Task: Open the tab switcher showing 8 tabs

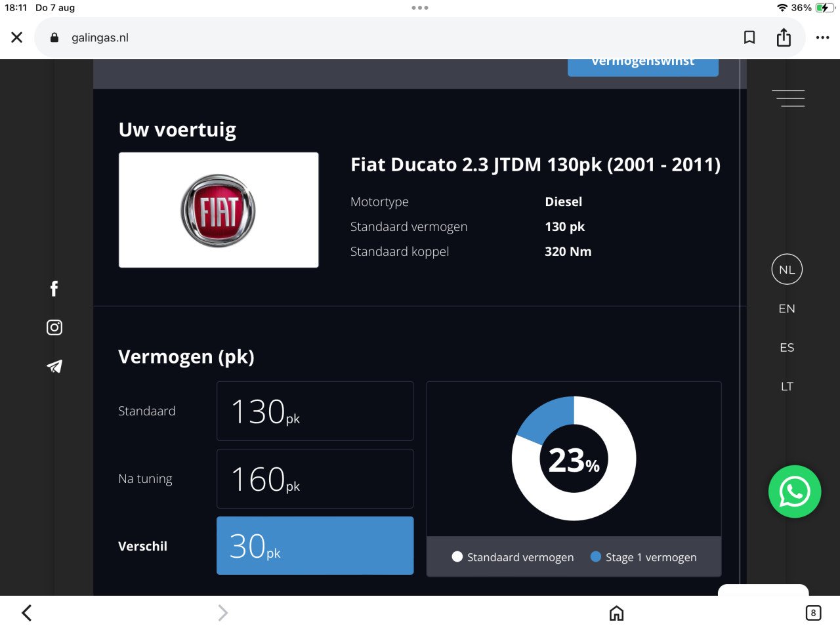Action: [x=812, y=613]
